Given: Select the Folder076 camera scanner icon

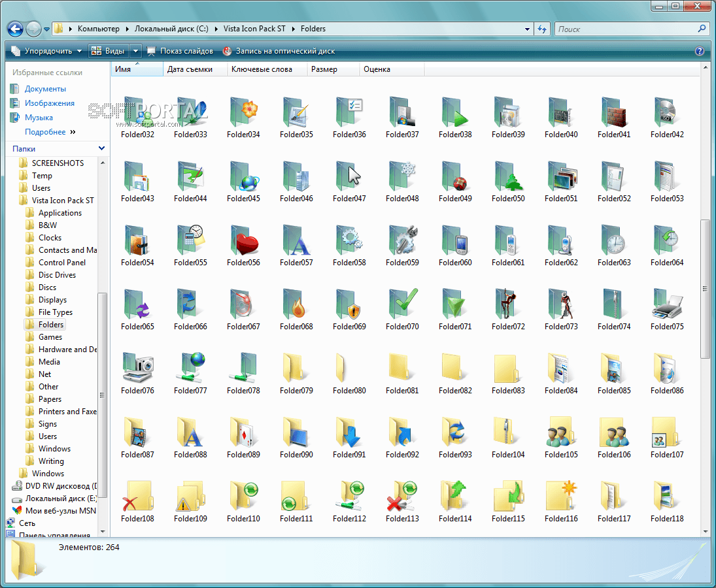Looking at the screenshot, I should click(137, 368).
